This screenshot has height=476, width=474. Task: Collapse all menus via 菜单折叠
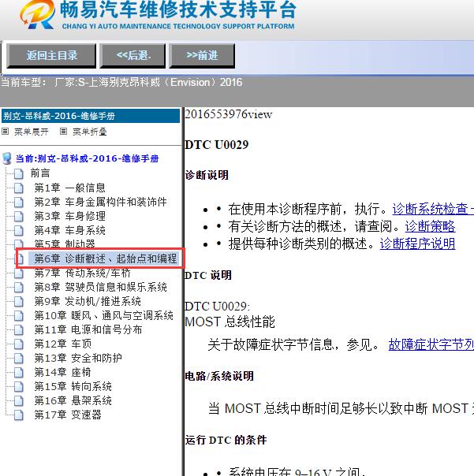click(x=90, y=132)
